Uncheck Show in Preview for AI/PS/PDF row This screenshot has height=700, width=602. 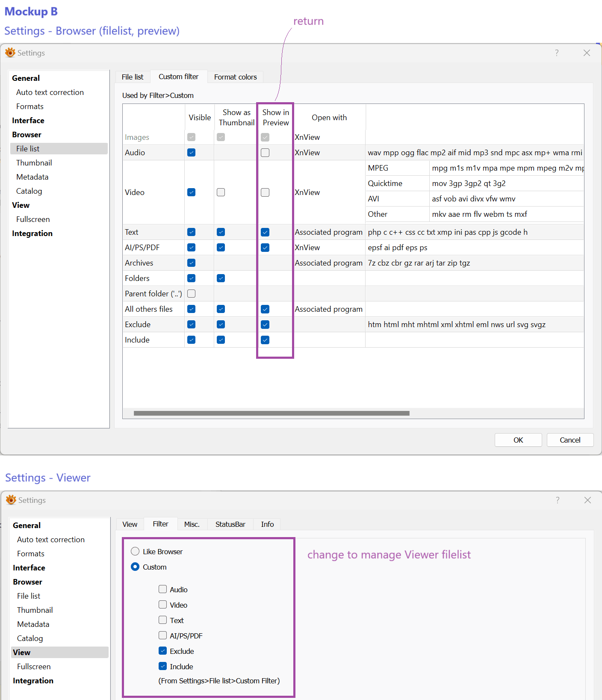click(265, 248)
